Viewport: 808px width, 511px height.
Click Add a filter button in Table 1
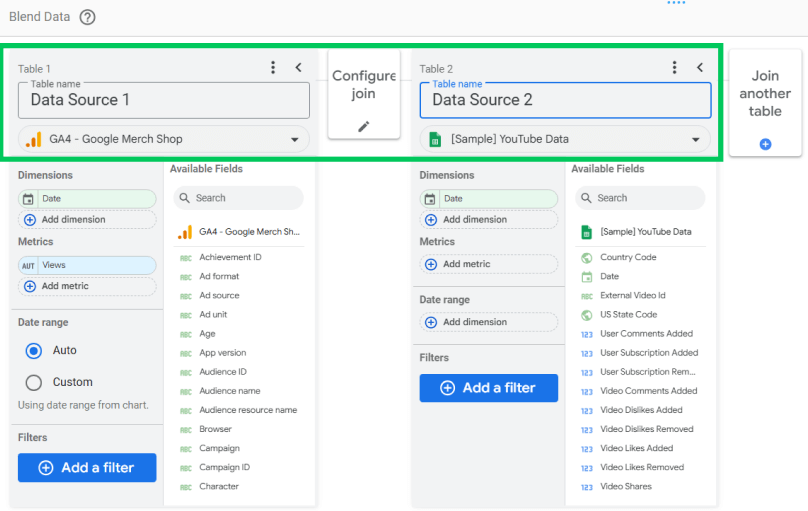(87, 467)
